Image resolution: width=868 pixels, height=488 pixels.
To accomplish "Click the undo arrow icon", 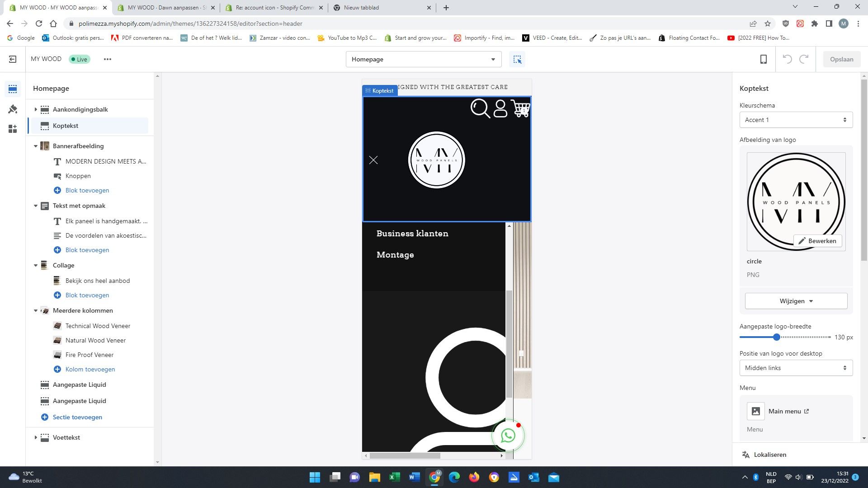I will point(787,59).
